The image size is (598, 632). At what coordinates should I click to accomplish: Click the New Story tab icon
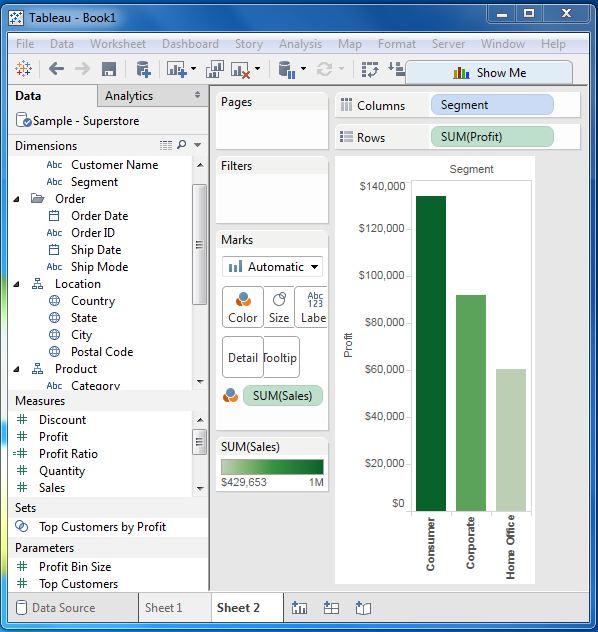363,607
